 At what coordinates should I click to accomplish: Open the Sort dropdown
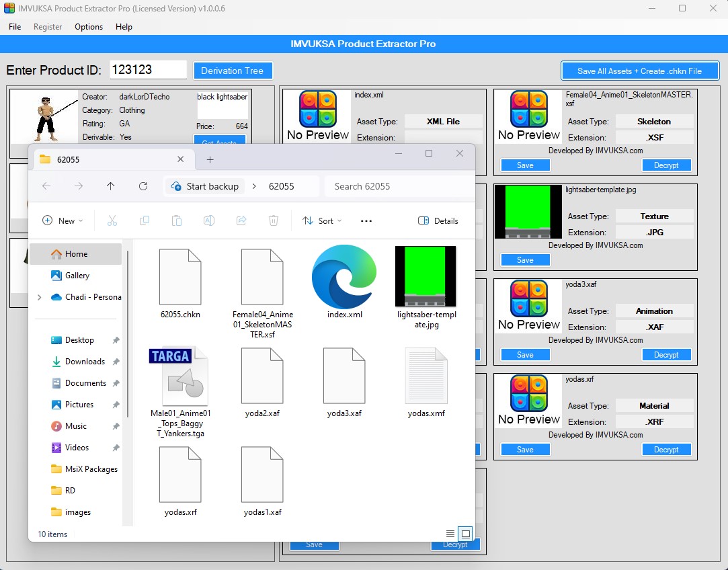click(x=322, y=221)
